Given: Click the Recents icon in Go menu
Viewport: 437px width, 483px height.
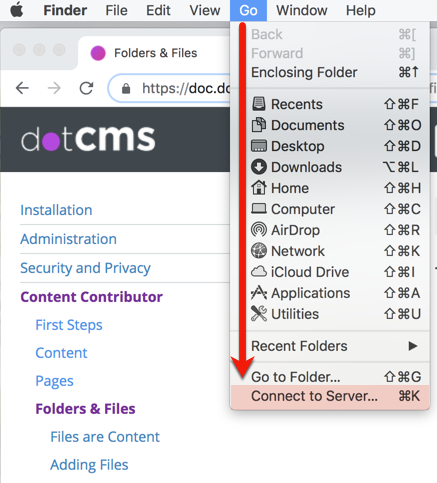Looking at the screenshot, I should (259, 104).
